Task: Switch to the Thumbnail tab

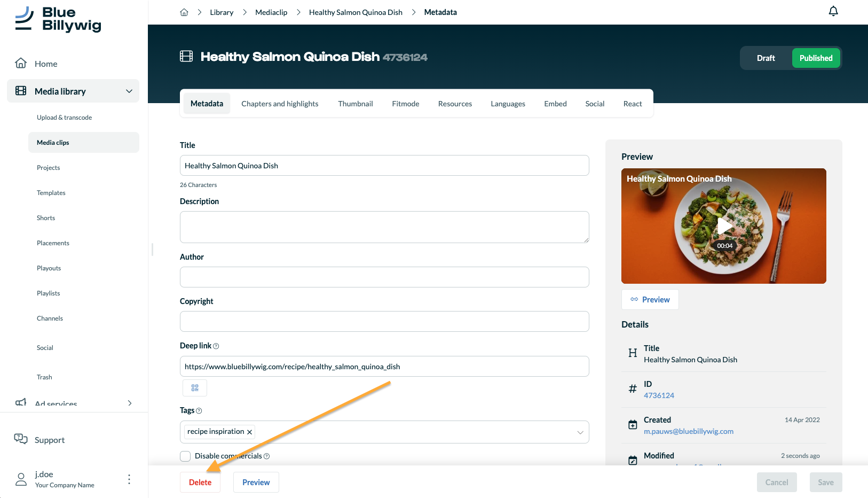Action: click(356, 104)
